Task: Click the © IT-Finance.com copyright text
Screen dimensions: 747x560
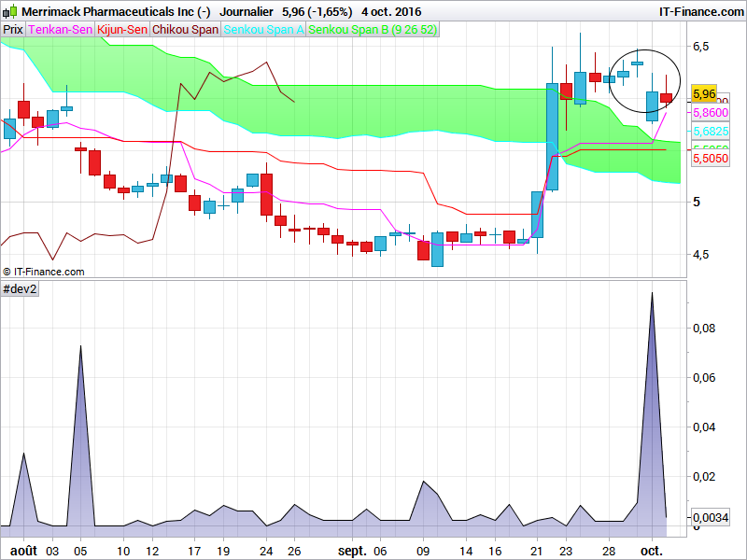Action: click(x=43, y=272)
